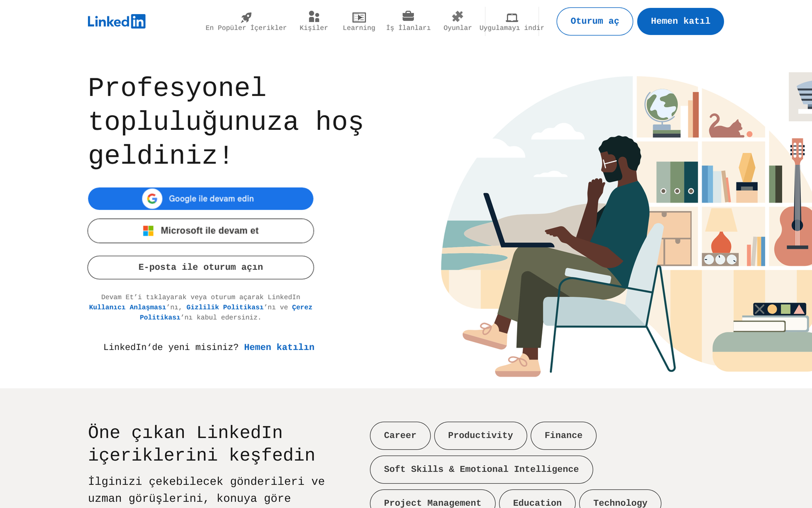
Task: Click the Google logo icon
Action: [x=152, y=199]
